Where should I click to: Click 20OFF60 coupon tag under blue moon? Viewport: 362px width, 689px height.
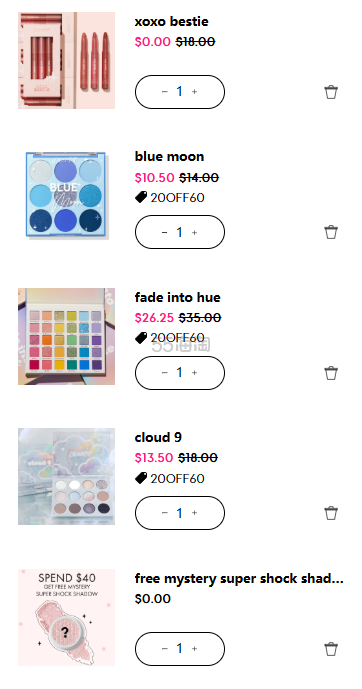(170, 198)
